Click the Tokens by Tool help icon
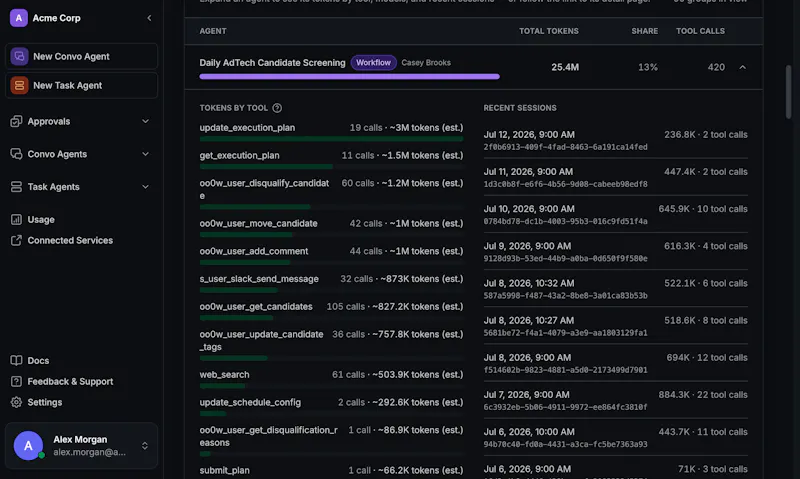Viewport: 800px width, 479px height. (277, 108)
